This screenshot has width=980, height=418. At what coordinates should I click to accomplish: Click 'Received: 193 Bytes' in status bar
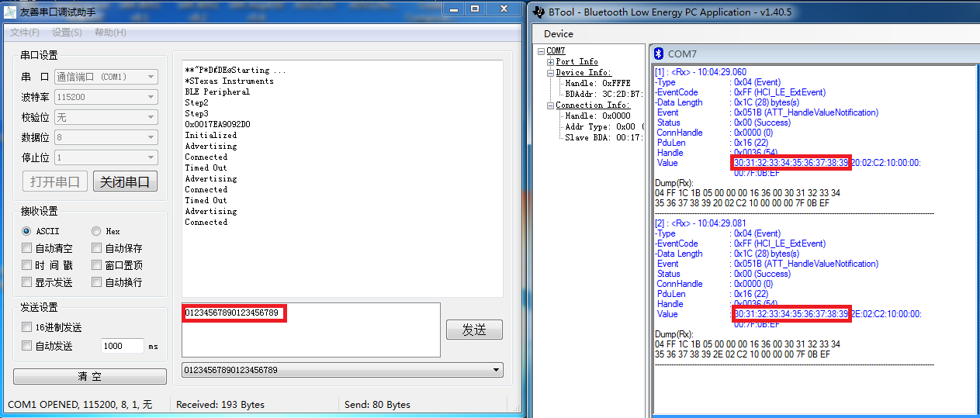(220, 405)
